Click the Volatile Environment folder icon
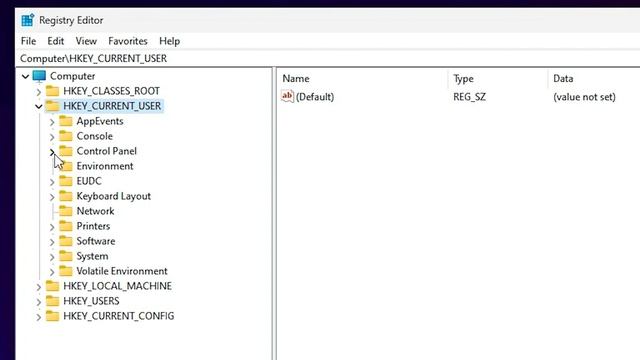 click(66, 271)
